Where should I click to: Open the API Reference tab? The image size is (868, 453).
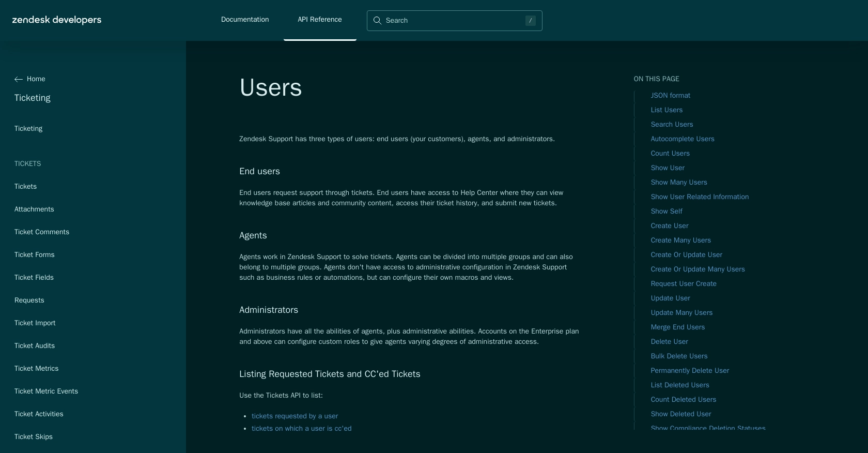pyautogui.click(x=320, y=20)
